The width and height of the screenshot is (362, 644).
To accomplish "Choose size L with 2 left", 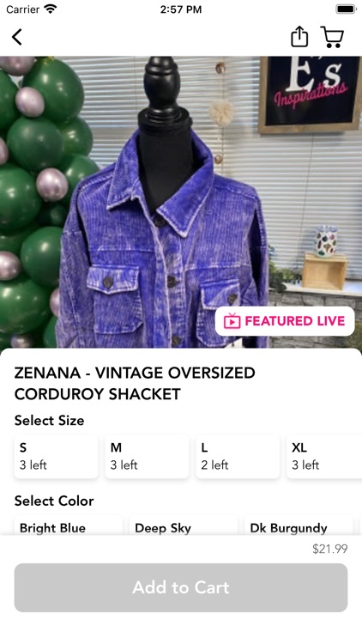I will point(238,456).
